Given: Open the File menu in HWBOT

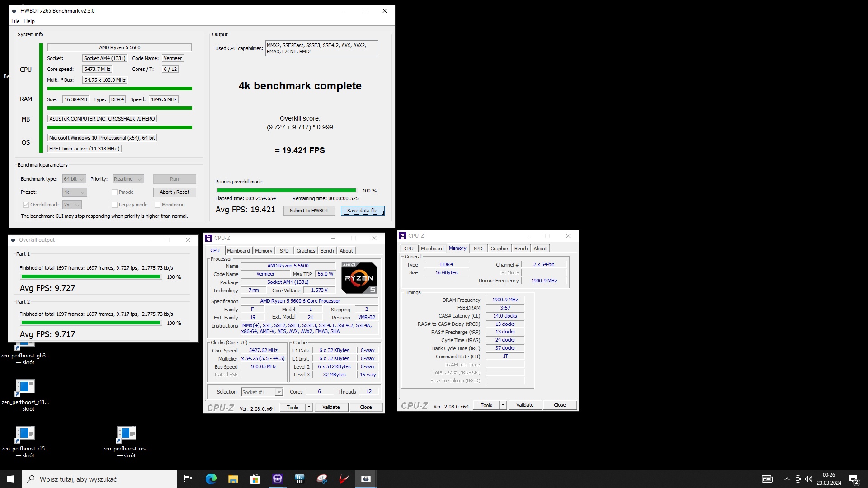Looking at the screenshot, I should pos(15,21).
